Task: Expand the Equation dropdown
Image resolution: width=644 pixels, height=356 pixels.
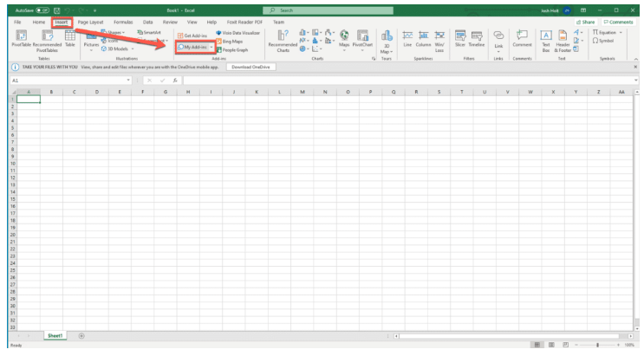Action: point(621,32)
